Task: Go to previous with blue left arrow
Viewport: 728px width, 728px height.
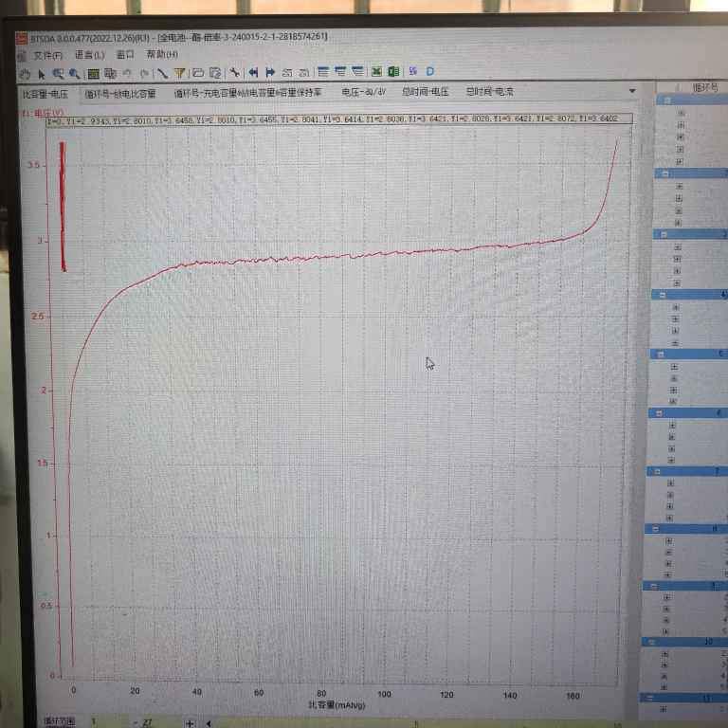Action: pos(253,72)
